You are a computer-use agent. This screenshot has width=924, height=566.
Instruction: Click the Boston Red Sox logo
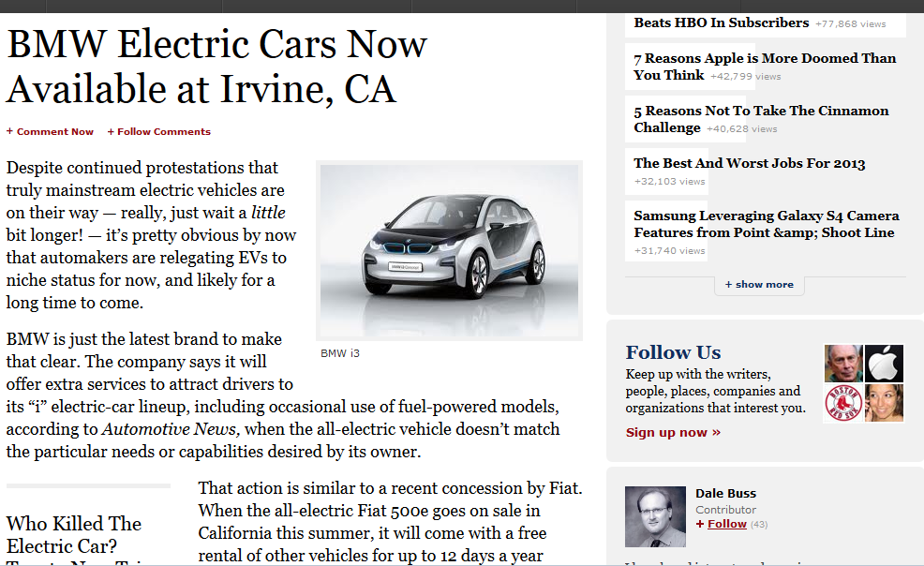[843, 403]
